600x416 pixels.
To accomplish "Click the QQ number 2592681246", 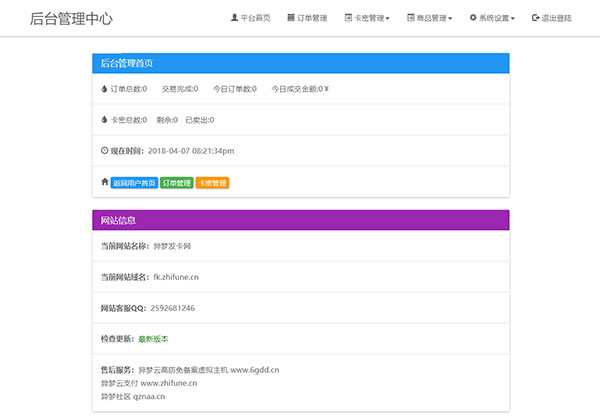I will coord(173,308).
